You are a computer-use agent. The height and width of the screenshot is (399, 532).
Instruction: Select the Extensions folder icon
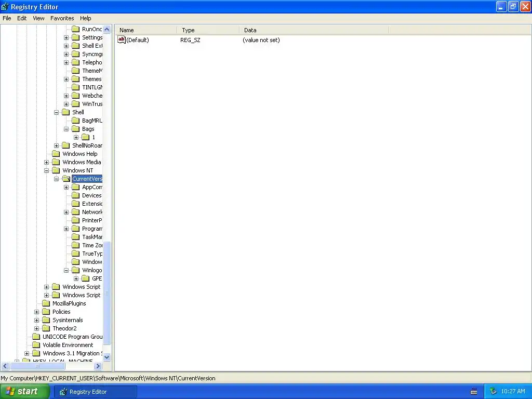[x=76, y=204]
